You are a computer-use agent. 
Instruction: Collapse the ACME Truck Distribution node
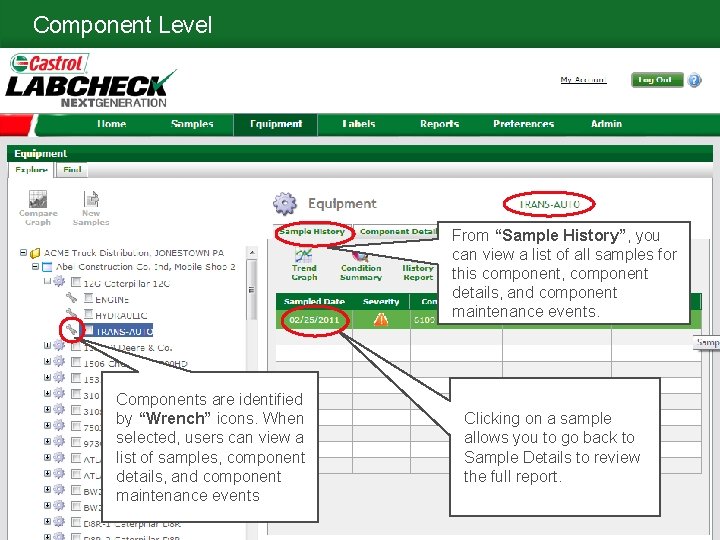point(23,253)
